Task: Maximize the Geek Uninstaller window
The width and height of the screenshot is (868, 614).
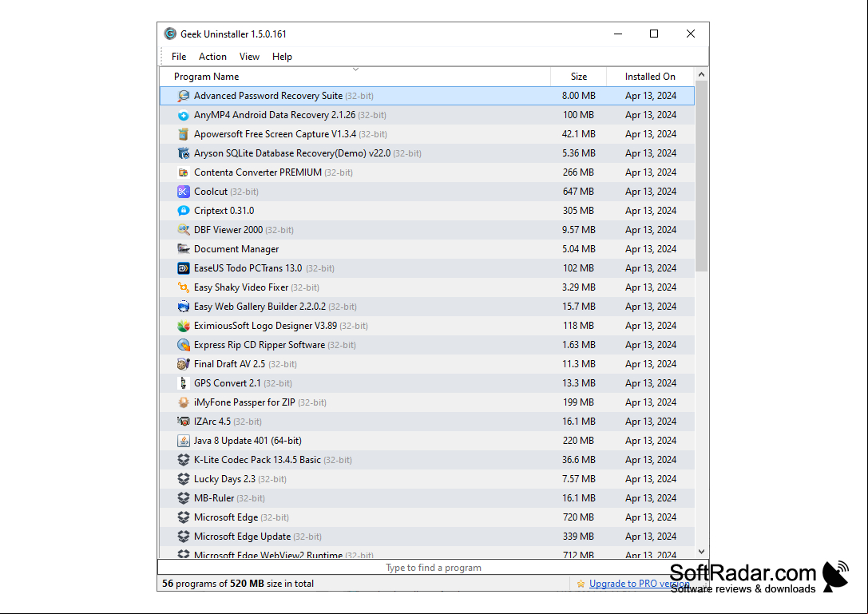Action: pyautogui.click(x=654, y=34)
